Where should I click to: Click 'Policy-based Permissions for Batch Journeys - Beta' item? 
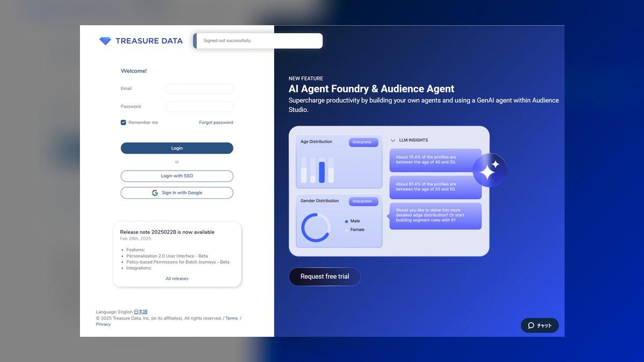[178, 262]
